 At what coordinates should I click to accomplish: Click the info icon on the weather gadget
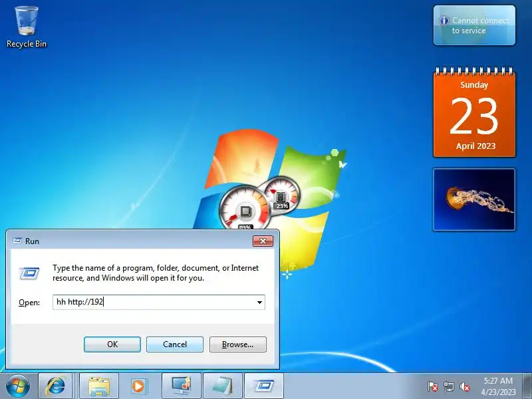point(444,21)
